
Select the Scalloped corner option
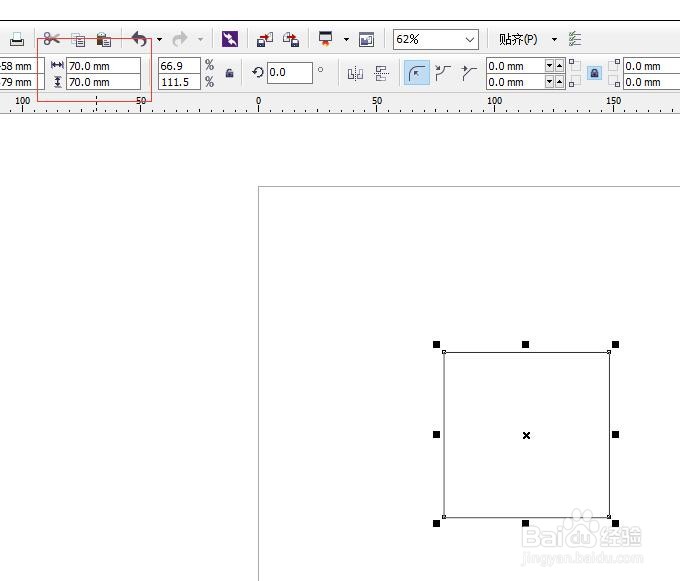pyautogui.click(x=443, y=73)
